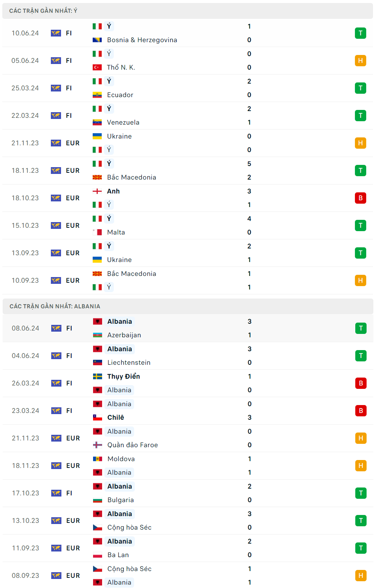
Task: Click the Các trận gần nhất: Albania header
Action: point(55,306)
